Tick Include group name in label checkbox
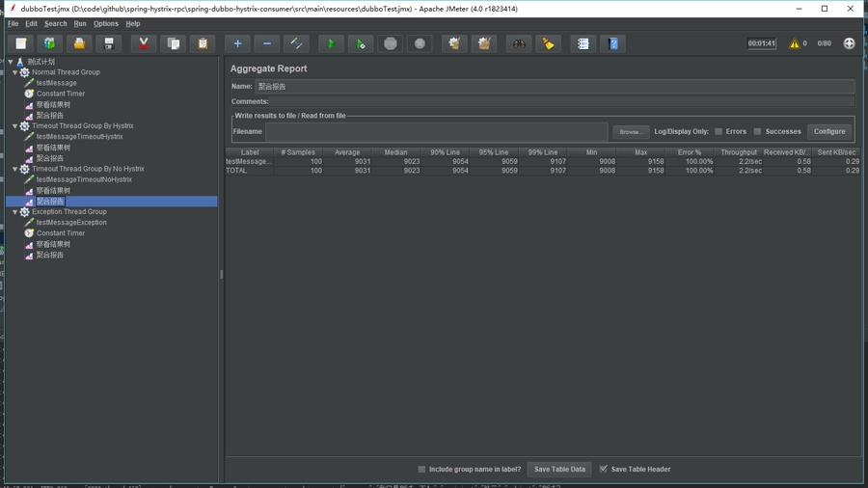Viewport: 868px width, 488px height. [x=421, y=469]
